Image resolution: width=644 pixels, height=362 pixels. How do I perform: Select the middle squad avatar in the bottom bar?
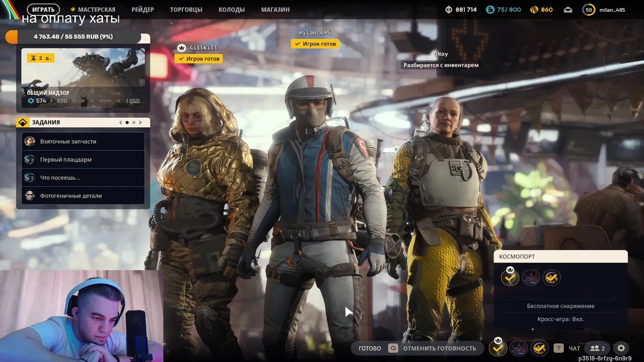pos(519,348)
